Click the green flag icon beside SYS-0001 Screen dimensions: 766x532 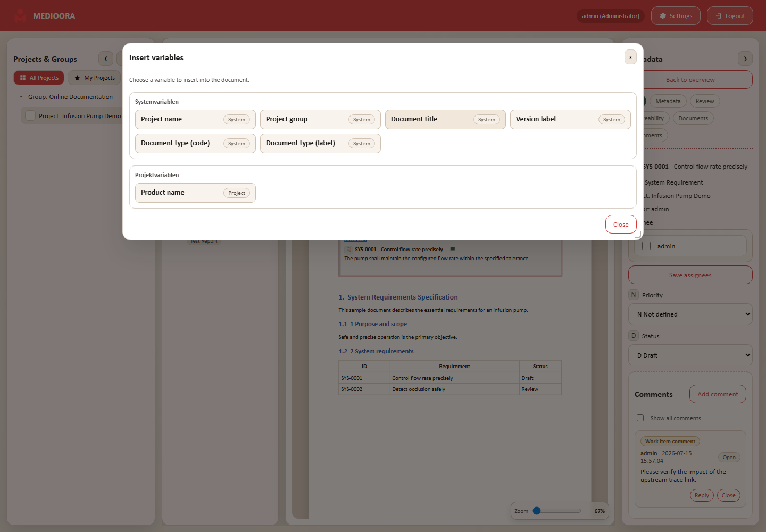(453, 249)
